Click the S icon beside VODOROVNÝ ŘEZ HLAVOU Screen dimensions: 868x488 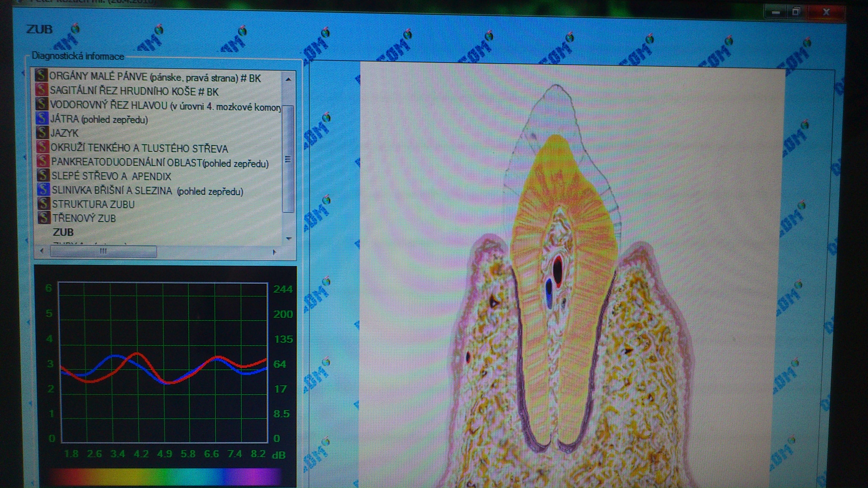click(41, 104)
